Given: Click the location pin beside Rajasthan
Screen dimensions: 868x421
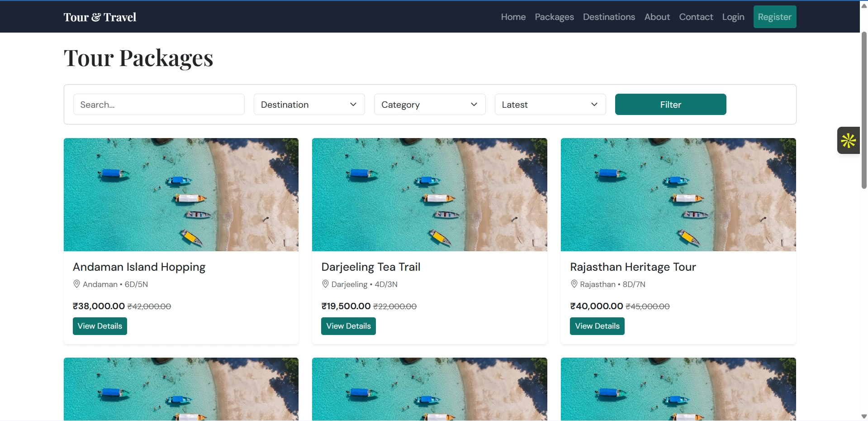Looking at the screenshot, I should click(x=574, y=284).
